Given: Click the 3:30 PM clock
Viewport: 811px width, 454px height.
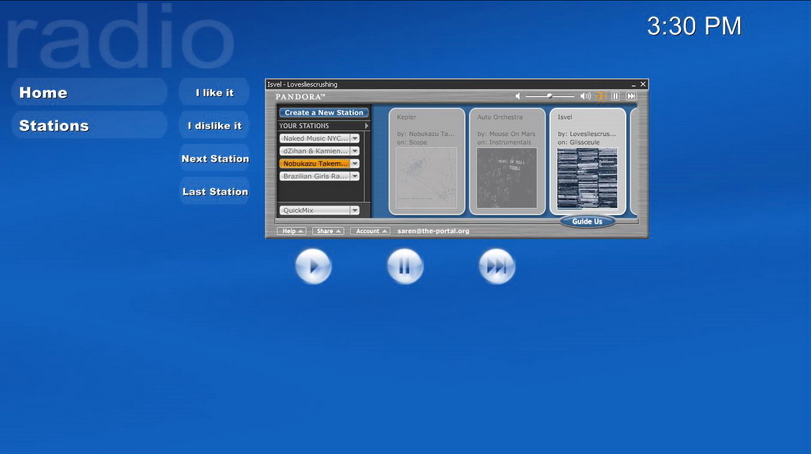Looking at the screenshot, I should coord(694,26).
